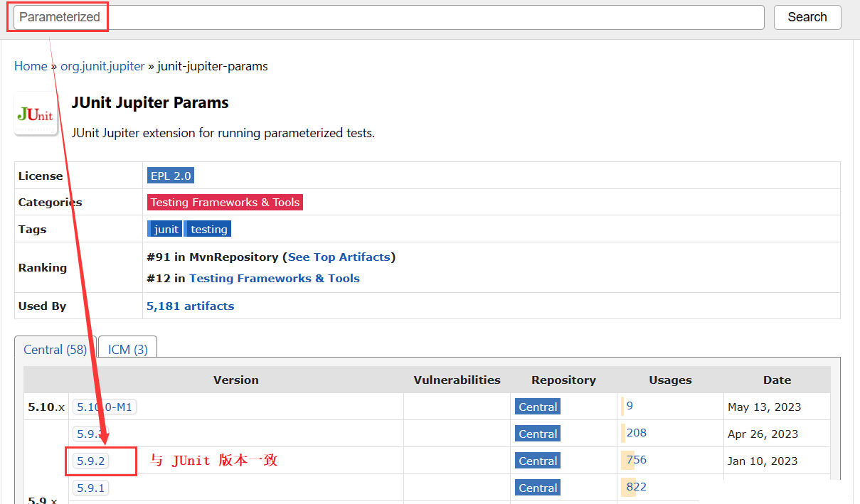The image size is (860, 504).
Task: Go to the Home breadcrumb link
Action: coord(31,66)
